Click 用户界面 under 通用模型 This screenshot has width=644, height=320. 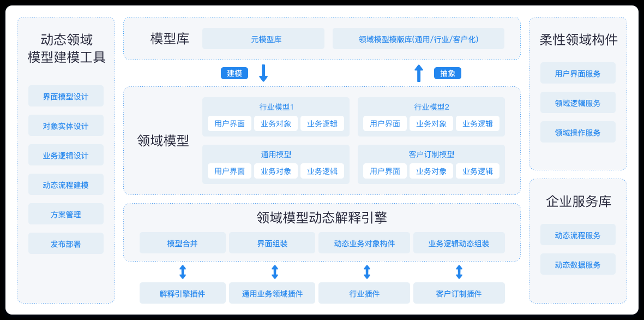(x=229, y=171)
